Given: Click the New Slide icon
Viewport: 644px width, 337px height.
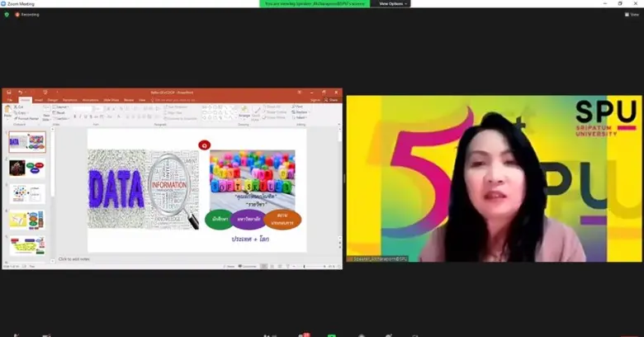Looking at the screenshot, I should click(46, 111).
